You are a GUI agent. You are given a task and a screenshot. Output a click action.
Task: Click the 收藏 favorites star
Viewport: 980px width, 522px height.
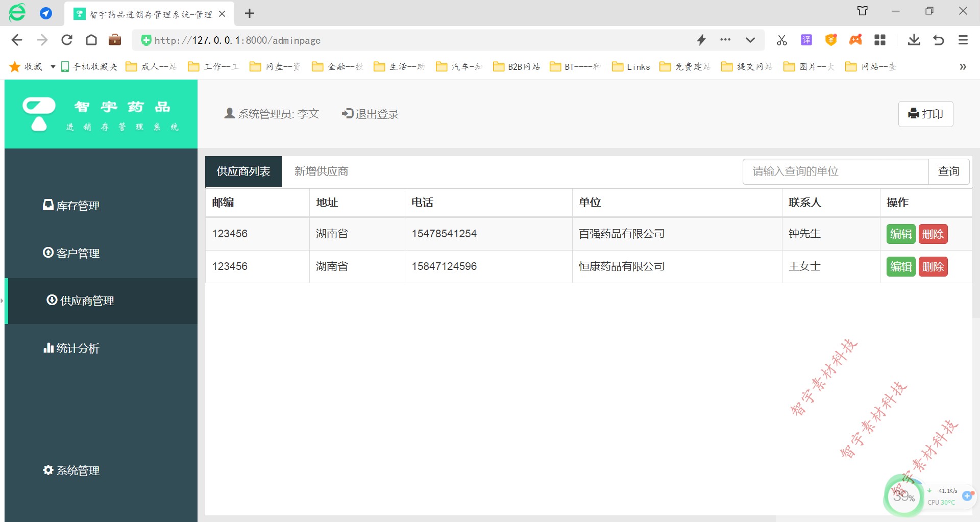tap(15, 66)
